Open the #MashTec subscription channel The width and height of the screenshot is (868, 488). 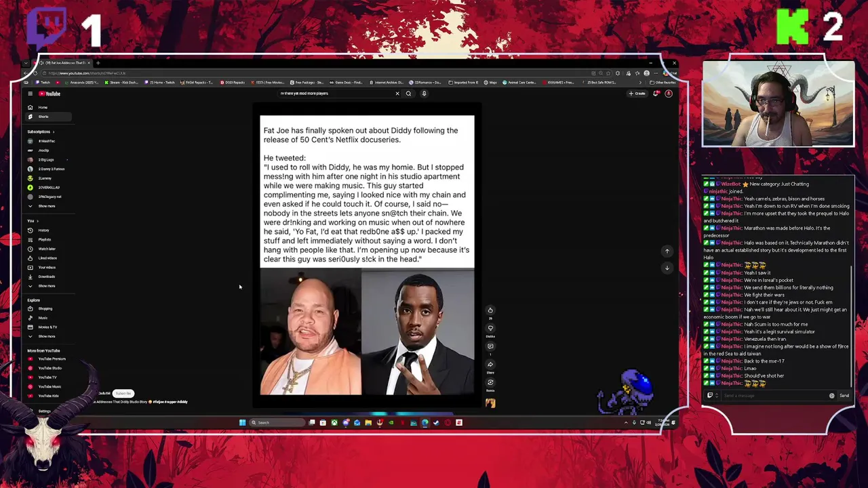(49, 141)
